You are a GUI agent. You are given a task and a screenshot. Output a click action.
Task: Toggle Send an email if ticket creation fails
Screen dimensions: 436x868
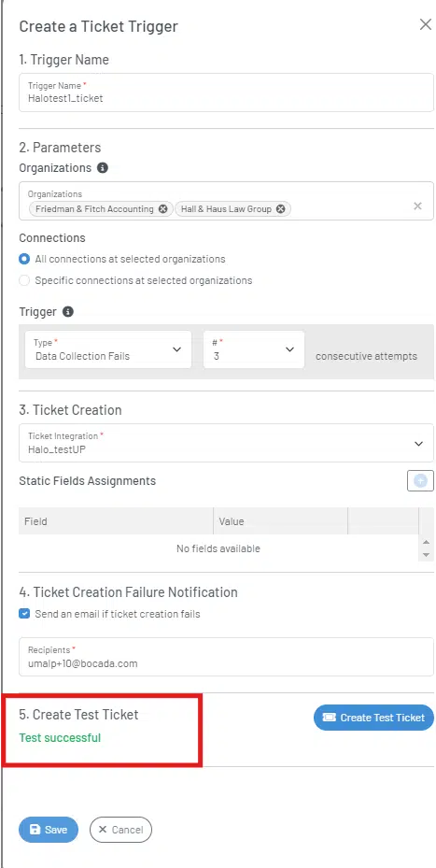click(23, 613)
